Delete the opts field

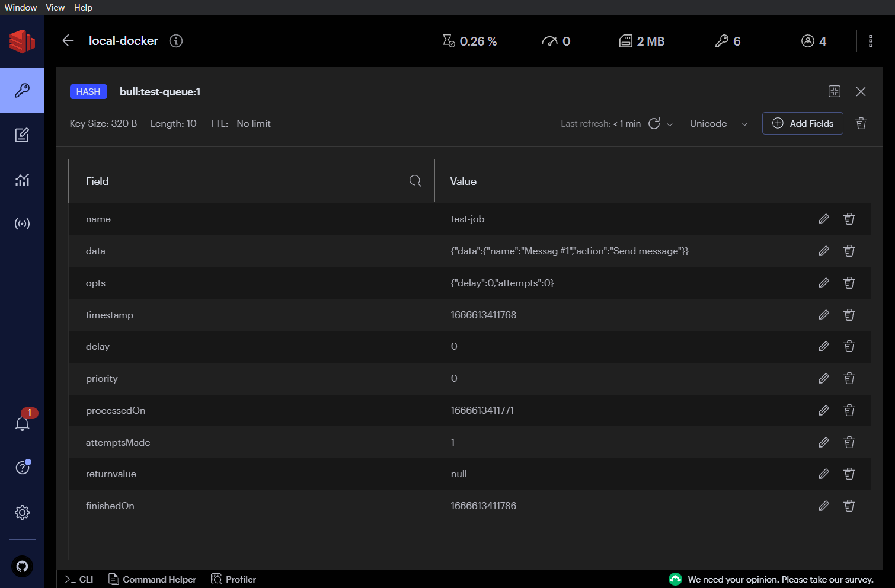click(849, 283)
